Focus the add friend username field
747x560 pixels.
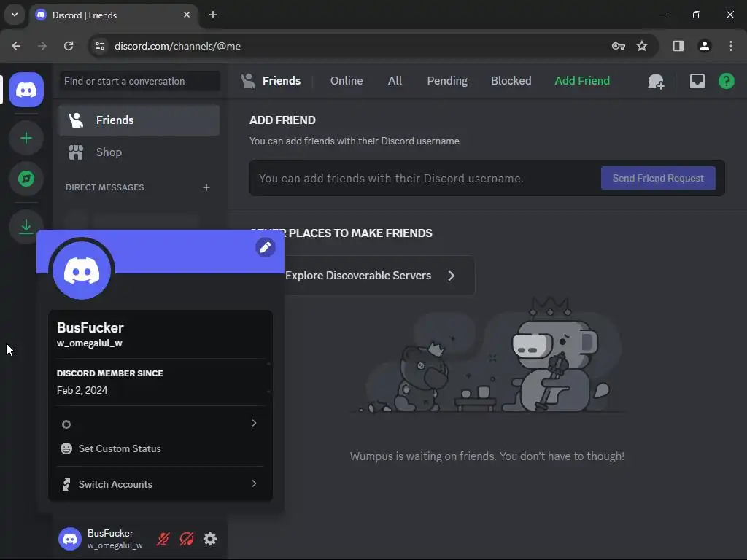tap(424, 178)
